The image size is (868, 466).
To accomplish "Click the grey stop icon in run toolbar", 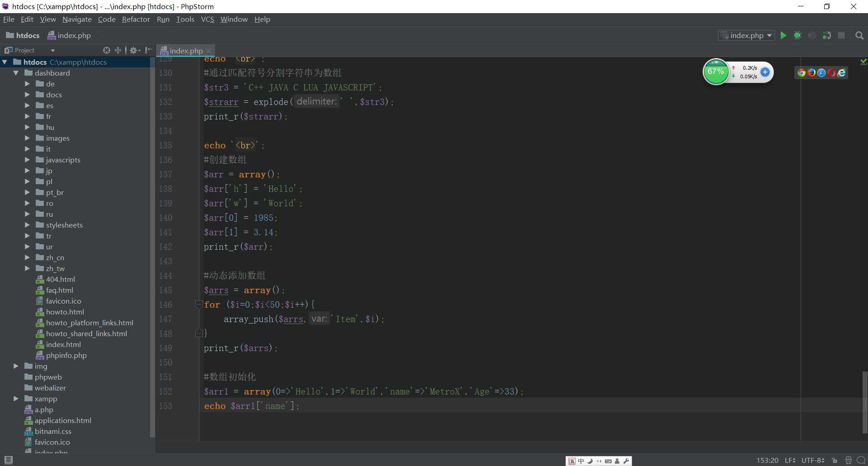I will point(841,35).
